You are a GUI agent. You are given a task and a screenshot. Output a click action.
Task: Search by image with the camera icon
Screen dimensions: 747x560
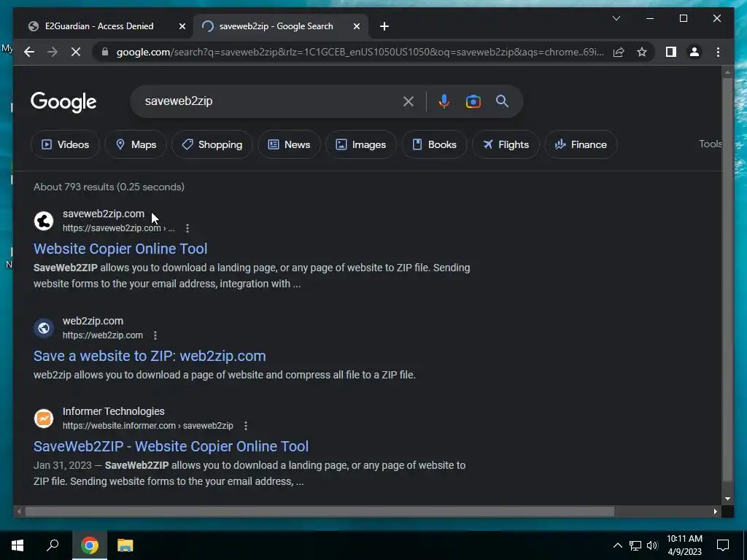pyautogui.click(x=473, y=101)
